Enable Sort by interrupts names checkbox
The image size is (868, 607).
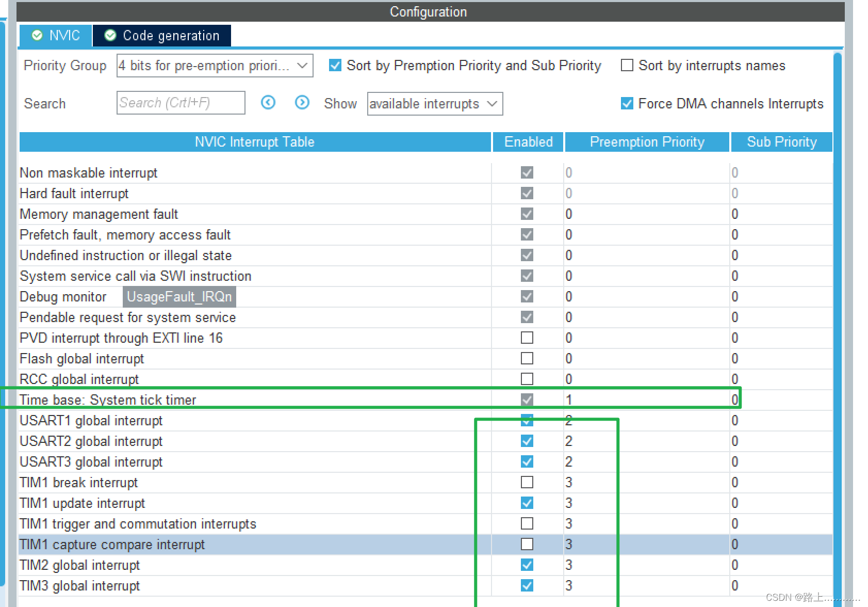point(627,65)
